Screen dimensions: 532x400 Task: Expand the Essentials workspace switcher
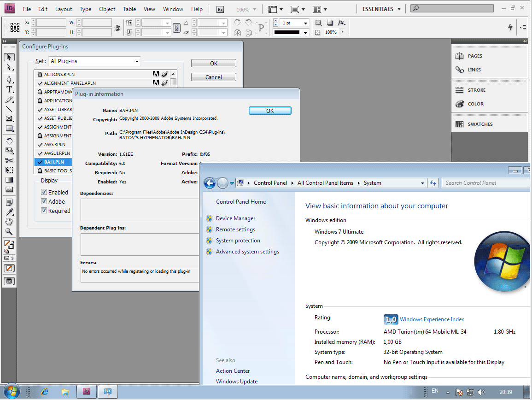(380, 9)
